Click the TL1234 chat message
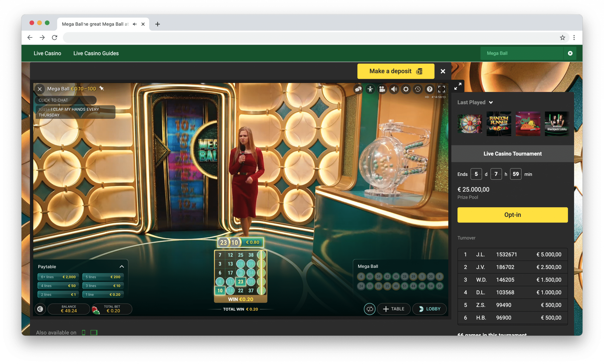Viewport: 604px width, 364px height. [x=75, y=112]
